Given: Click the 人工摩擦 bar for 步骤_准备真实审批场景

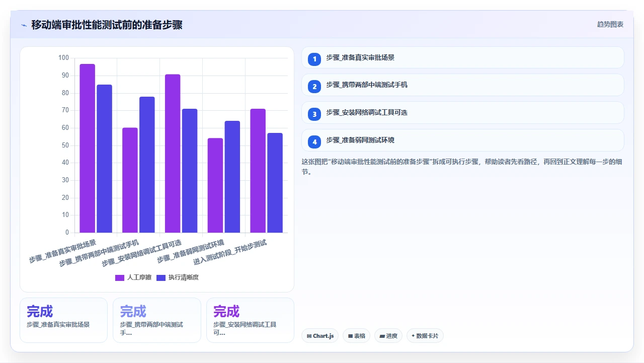Looking at the screenshot, I should click(x=88, y=149).
